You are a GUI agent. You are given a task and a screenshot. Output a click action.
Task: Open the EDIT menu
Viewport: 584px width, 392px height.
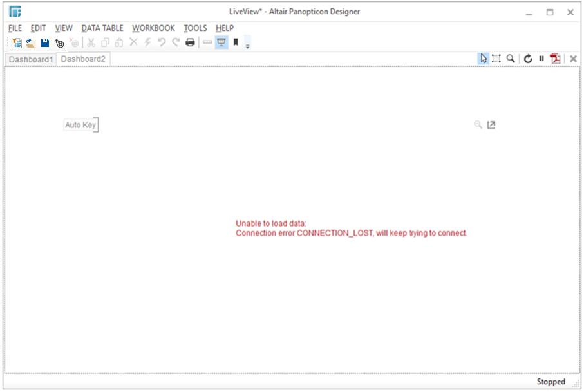click(38, 28)
